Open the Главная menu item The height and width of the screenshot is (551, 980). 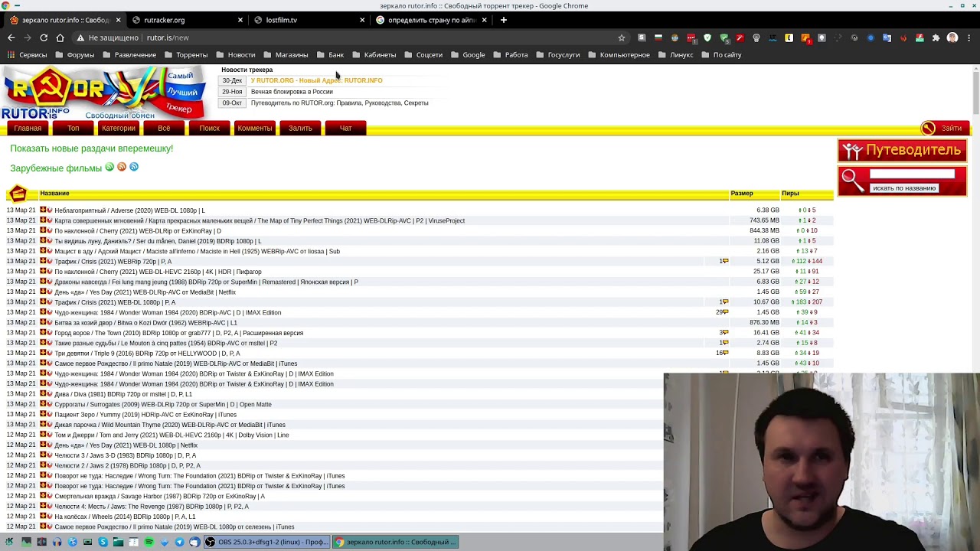(x=28, y=128)
